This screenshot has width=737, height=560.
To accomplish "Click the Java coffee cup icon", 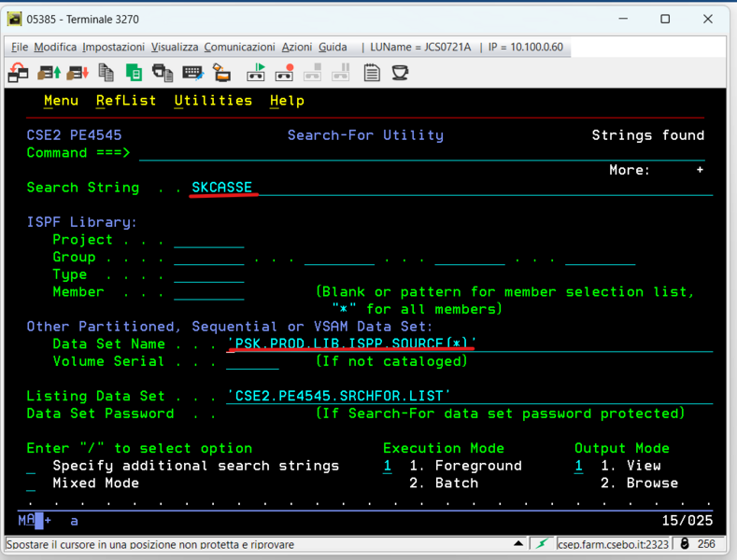I will point(400,73).
